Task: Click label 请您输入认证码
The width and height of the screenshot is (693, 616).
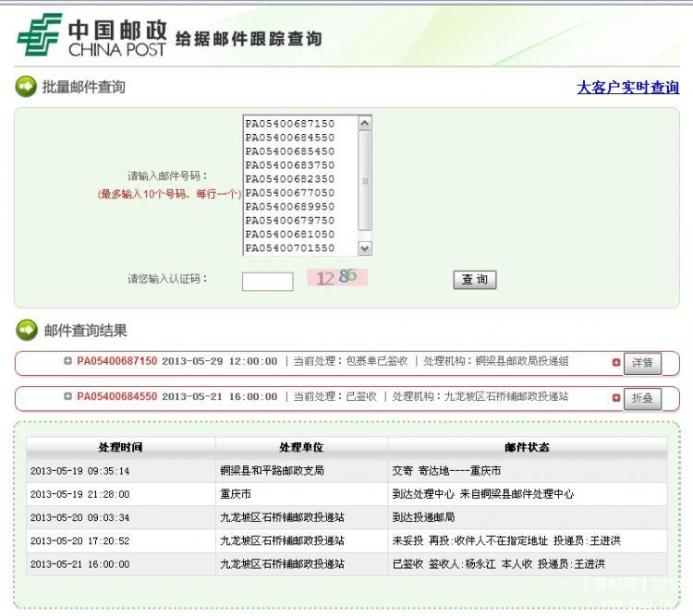Action: pyautogui.click(x=167, y=279)
